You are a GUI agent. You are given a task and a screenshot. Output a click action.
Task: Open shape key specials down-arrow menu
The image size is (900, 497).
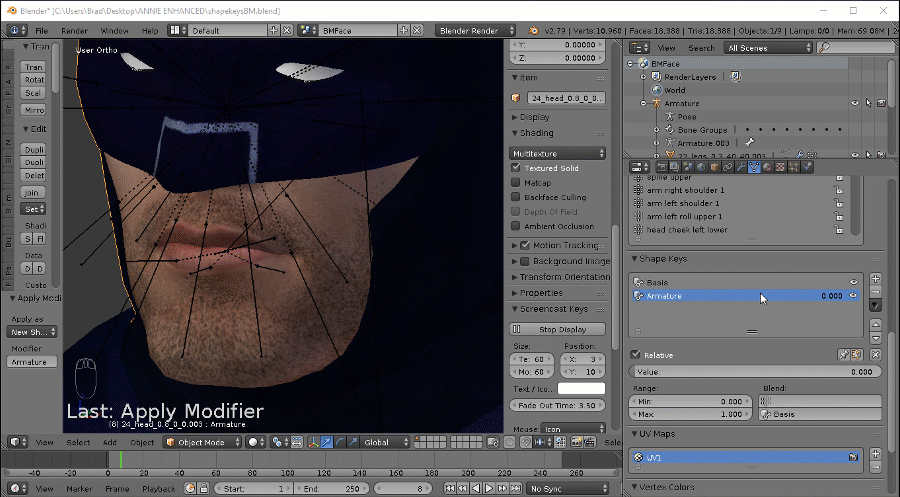pyautogui.click(x=875, y=305)
